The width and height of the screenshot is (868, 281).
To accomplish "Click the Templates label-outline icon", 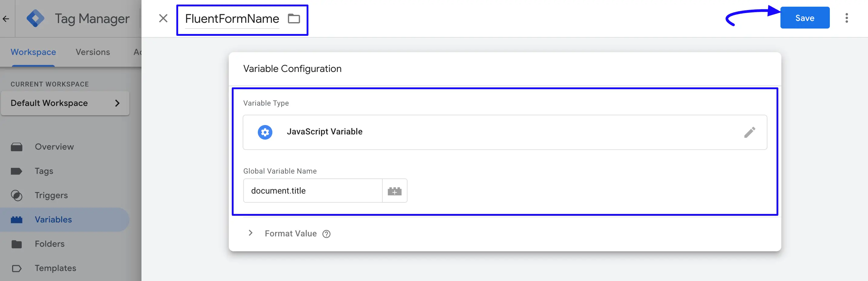I will [x=16, y=269].
